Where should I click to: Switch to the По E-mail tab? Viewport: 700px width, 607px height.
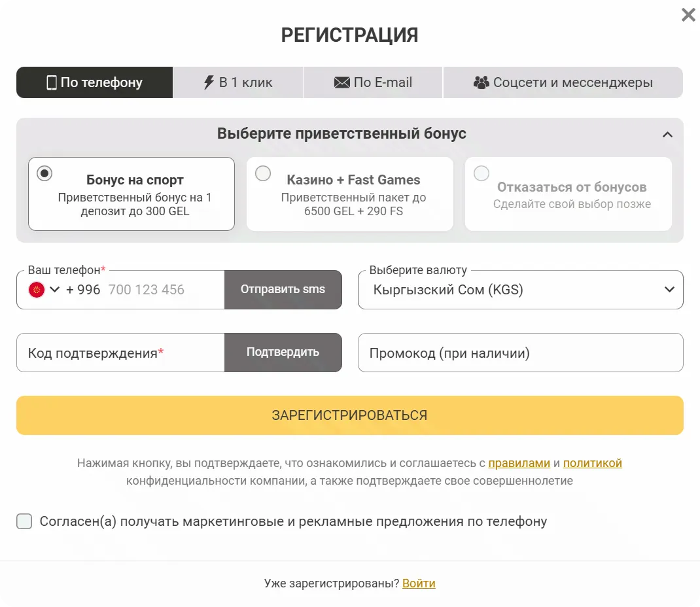[x=372, y=82]
